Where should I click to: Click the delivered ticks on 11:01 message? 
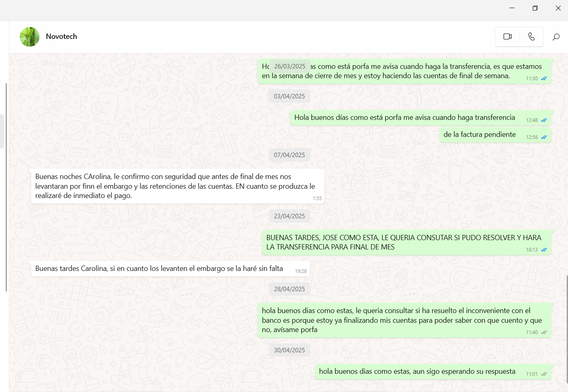(544, 374)
